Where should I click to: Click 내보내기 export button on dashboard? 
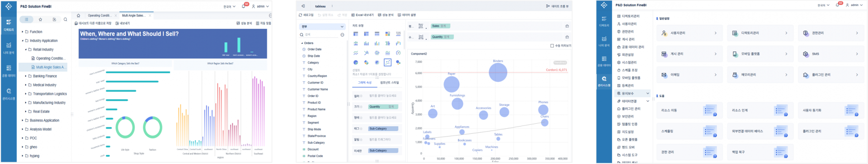point(123,23)
